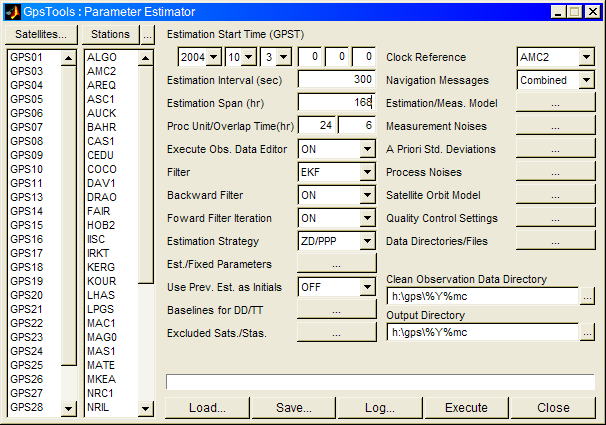Open Quality Control Settings dialog
The image size is (606, 425).
555,218
